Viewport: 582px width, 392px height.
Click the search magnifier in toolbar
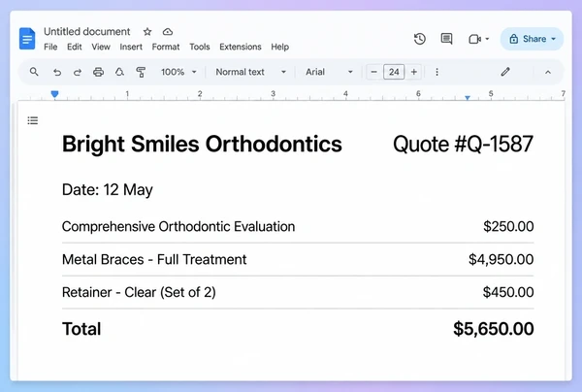(34, 72)
